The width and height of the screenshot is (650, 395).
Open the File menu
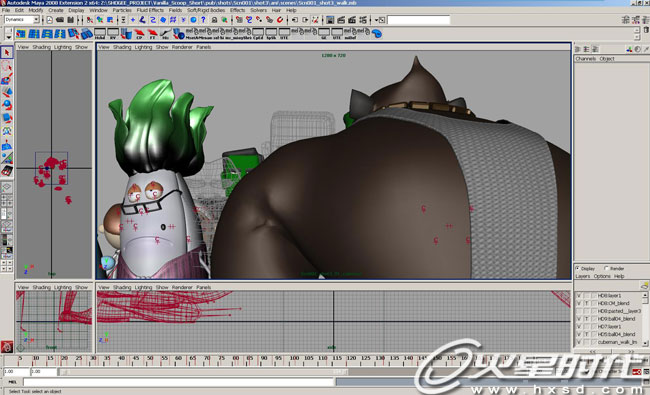6,10
